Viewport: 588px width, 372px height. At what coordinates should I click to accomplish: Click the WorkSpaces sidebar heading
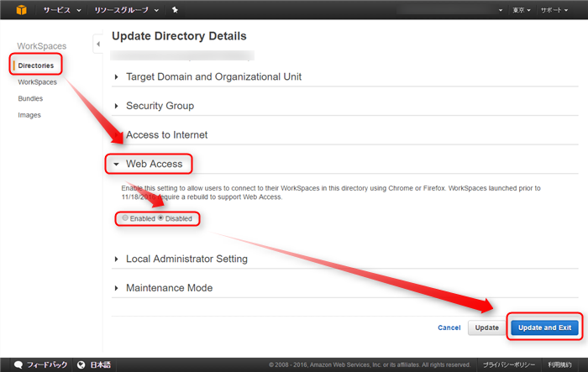[x=42, y=46]
